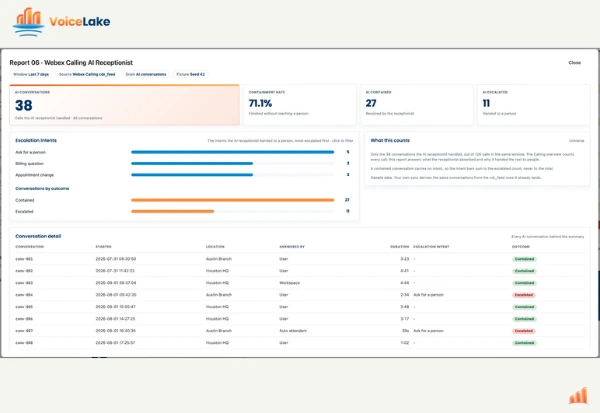Click the Fixture Seed 42 chip
Image resolution: width=600 pixels, height=413 pixels.
[190, 74]
